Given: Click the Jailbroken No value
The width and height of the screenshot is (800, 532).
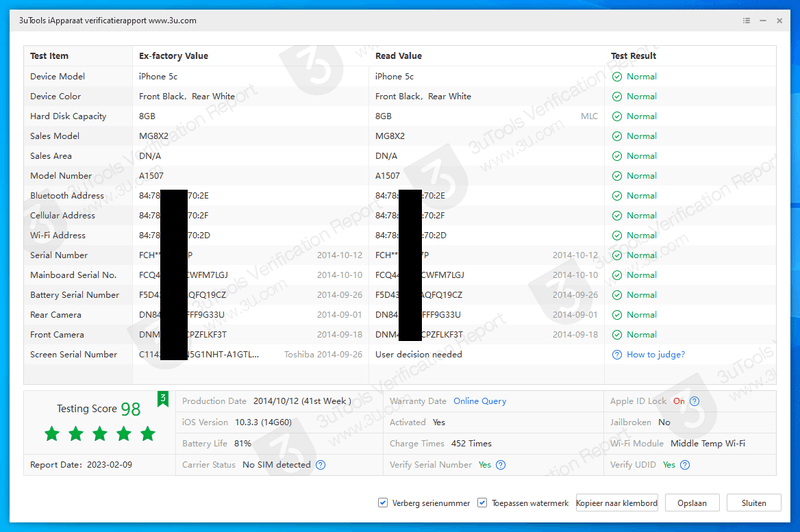Looking at the screenshot, I should pos(664,422).
